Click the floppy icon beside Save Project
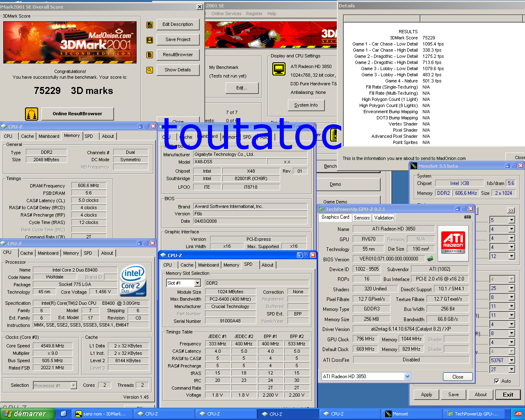This screenshot has width=525, height=420. [150, 40]
